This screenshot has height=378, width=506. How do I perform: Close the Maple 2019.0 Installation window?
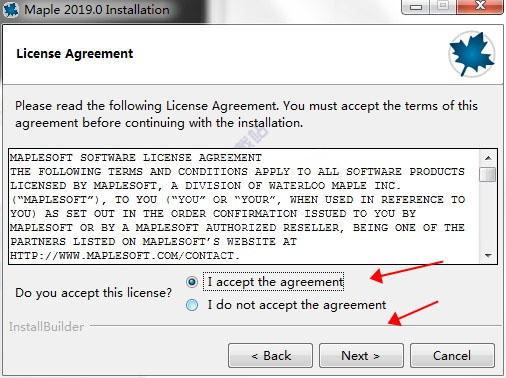(480, 6)
